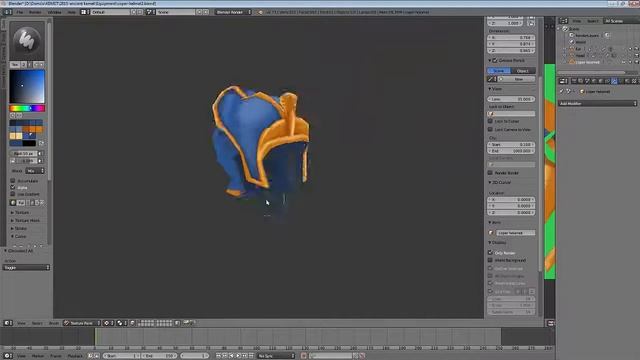Open the Add Modifier dropdown
Screen dimensions: 640x360
point(598,104)
